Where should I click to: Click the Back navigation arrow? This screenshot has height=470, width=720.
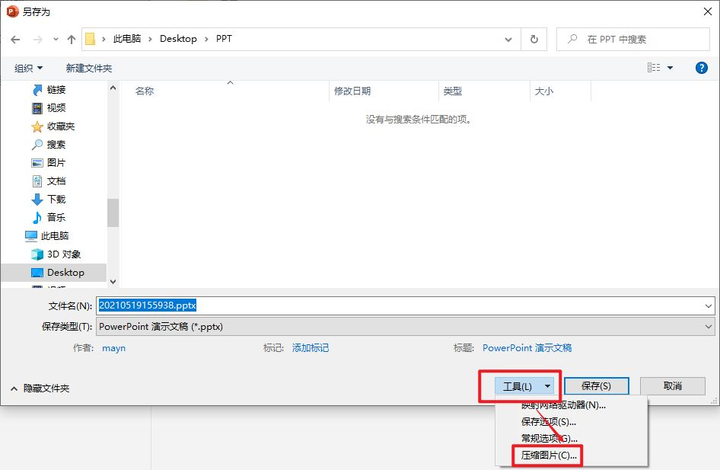point(16,39)
